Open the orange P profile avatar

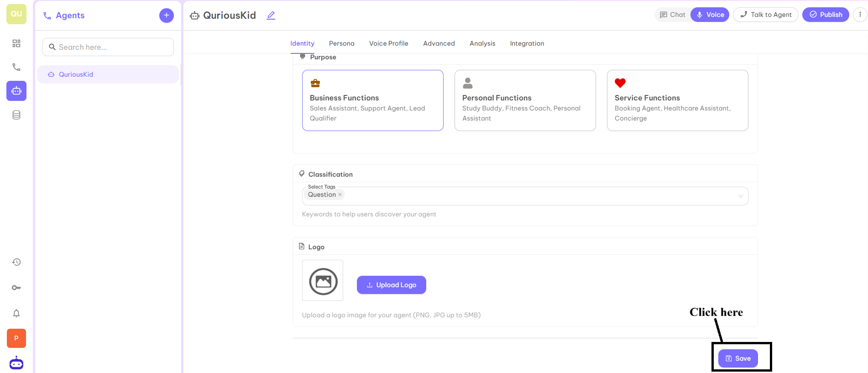tap(16, 338)
